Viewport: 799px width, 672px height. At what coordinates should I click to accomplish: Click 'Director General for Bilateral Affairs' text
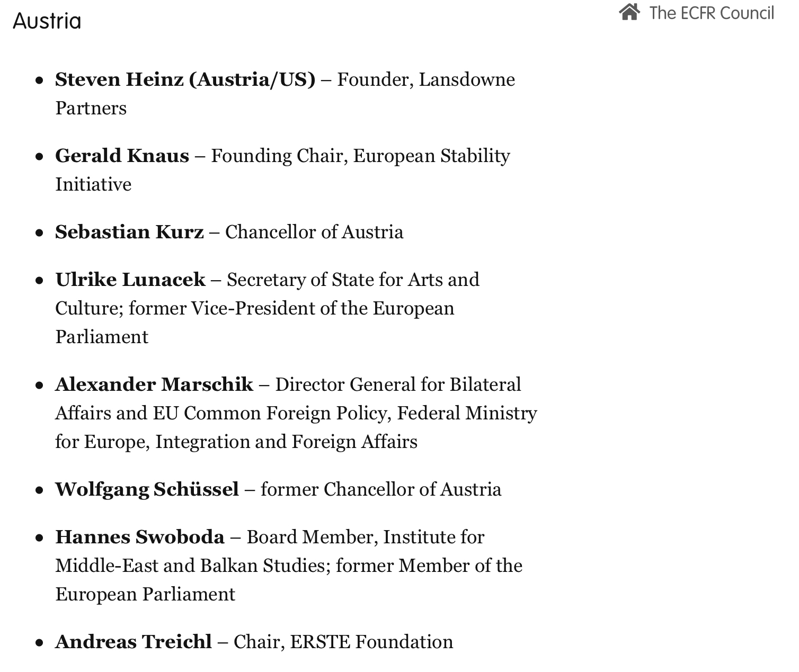coord(398,384)
